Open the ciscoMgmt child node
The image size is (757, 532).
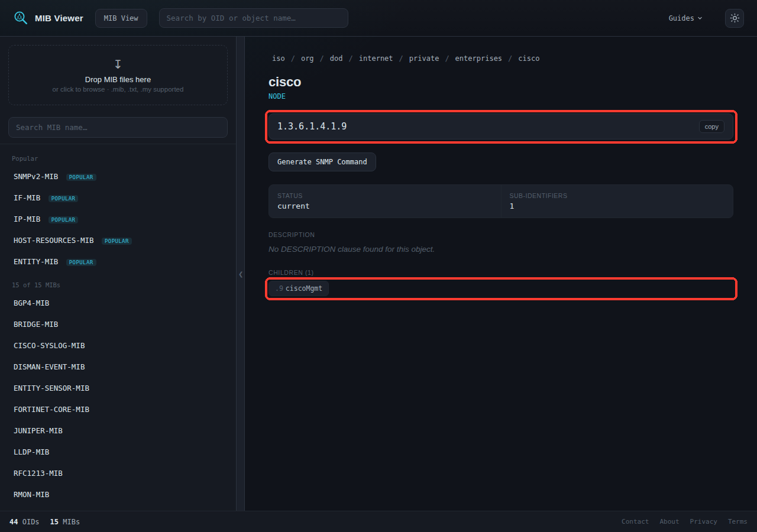(x=299, y=288)
